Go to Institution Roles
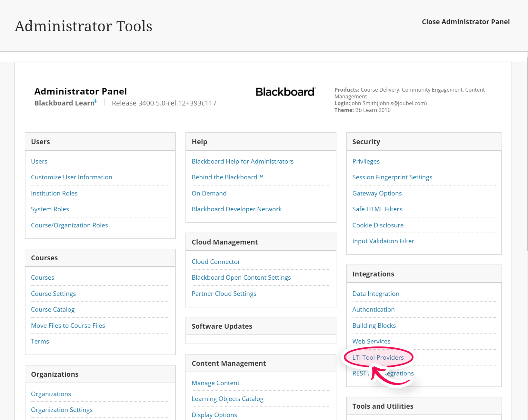Screen dimensions: 528x420 (x=54, y=193)
